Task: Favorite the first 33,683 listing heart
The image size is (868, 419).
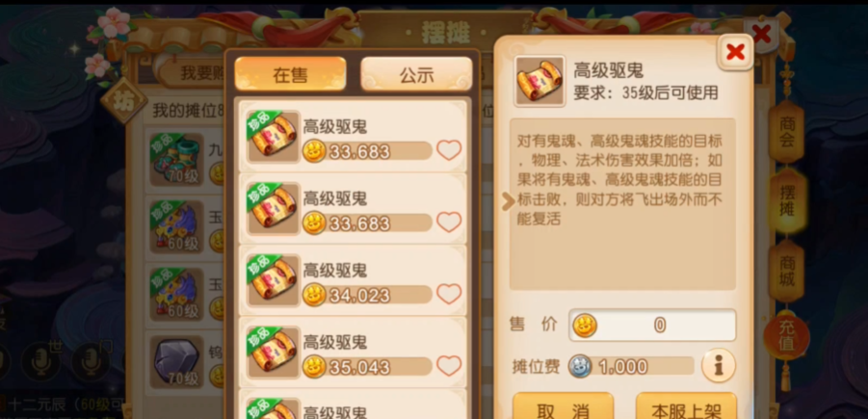Action: [x=448, y=150]
